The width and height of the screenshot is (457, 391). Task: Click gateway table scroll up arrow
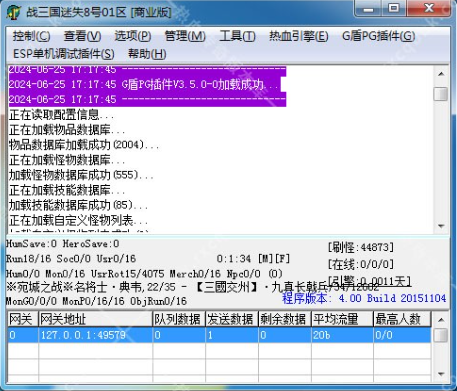click(x=441, y=320)
